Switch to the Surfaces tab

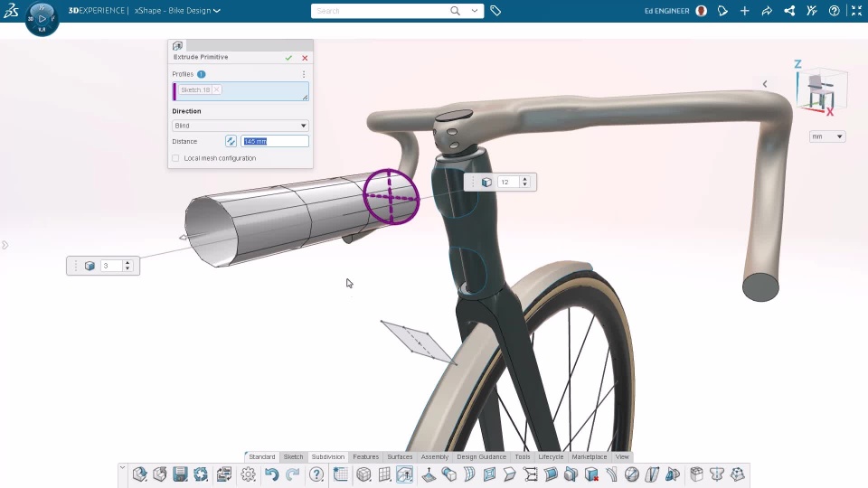point(400,457)
